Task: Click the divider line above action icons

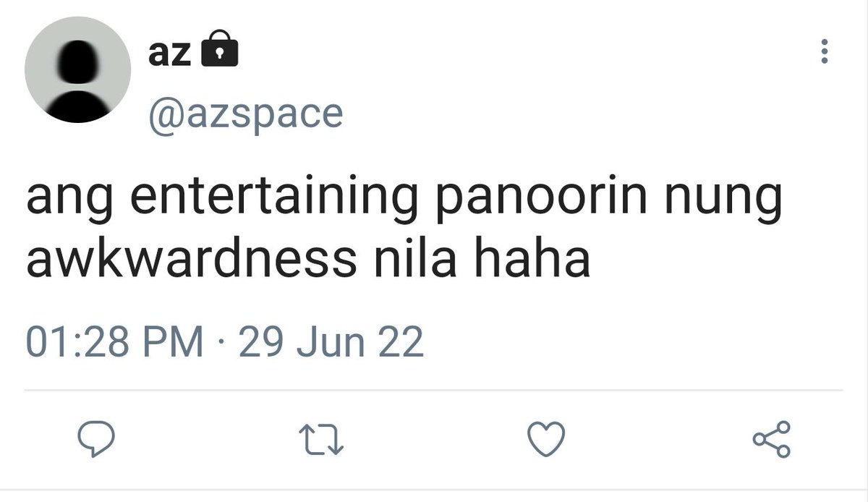Action: coord(434,391)
